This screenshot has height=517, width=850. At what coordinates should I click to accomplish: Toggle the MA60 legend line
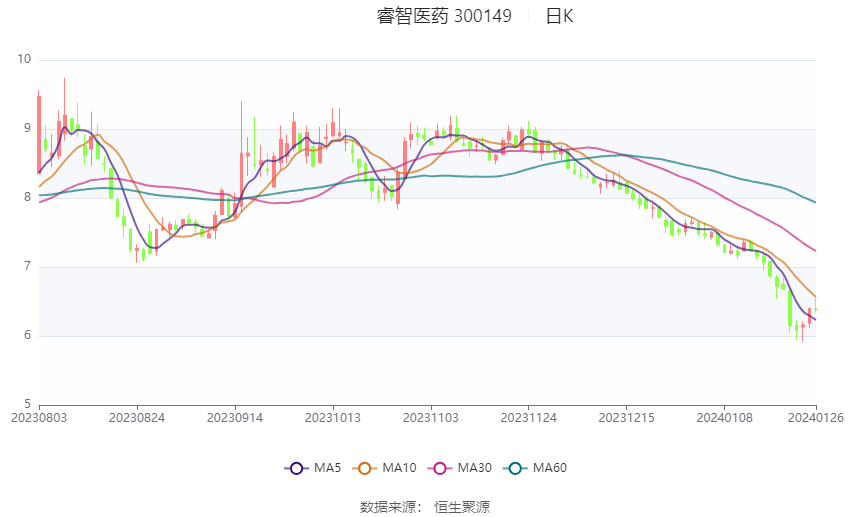point(535,468)
